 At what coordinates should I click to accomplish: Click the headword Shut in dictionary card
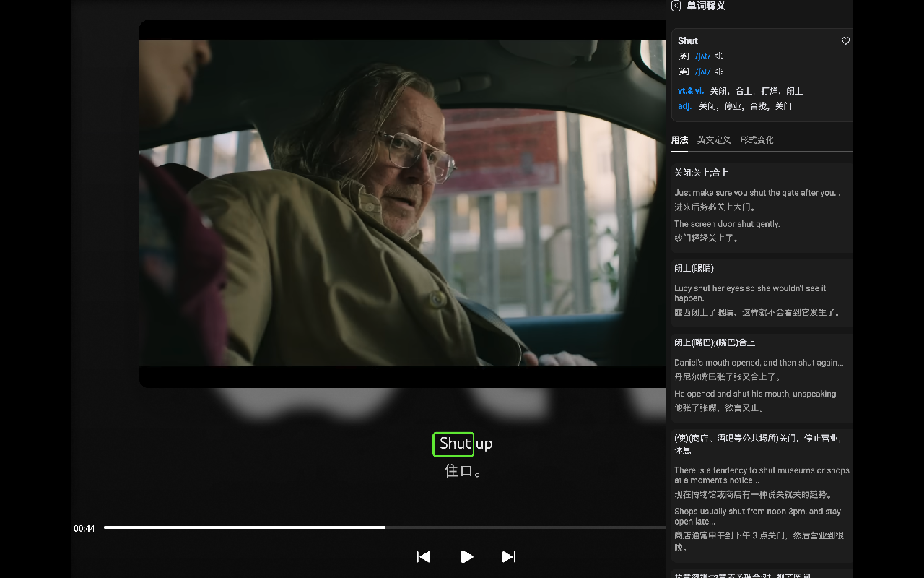tap(688, 41)
